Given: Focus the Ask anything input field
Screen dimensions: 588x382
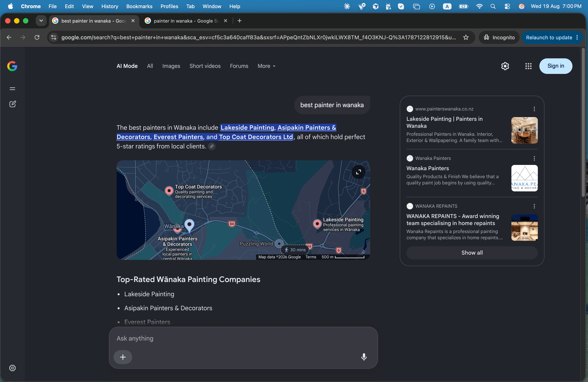Looking at the screenshot, I should pos(243,338).
